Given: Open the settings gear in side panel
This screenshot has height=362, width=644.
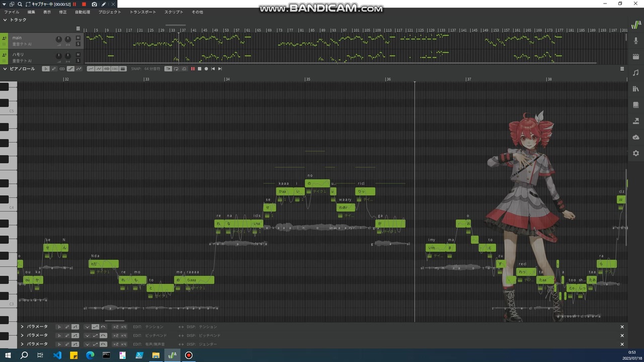Looking at the screenshot, I should click(x=636, y=153).
